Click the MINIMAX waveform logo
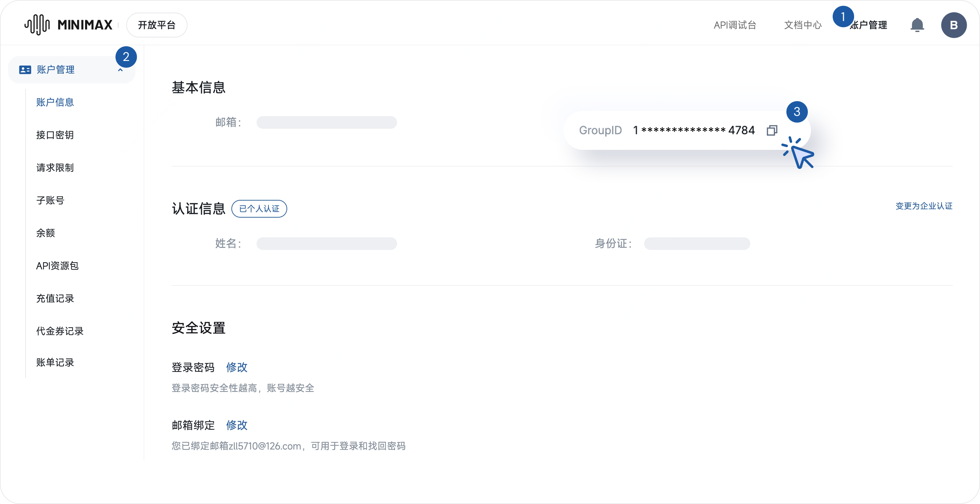This screenshot has height=504, width=980. (x=37, y=25)
